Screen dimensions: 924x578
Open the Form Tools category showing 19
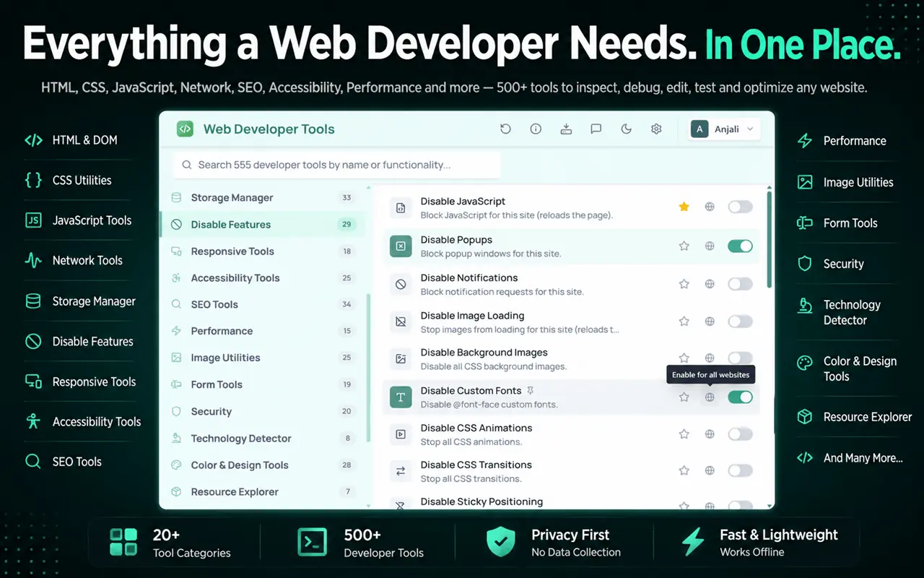tap(263, 384)
